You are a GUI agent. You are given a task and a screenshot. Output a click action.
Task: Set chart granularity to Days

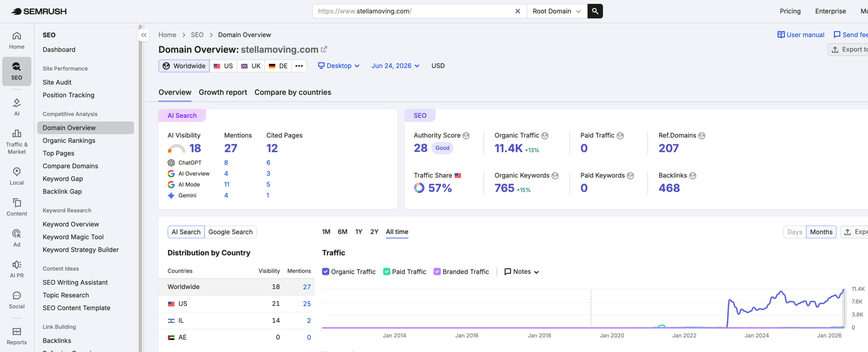click(x=794, y=232)
